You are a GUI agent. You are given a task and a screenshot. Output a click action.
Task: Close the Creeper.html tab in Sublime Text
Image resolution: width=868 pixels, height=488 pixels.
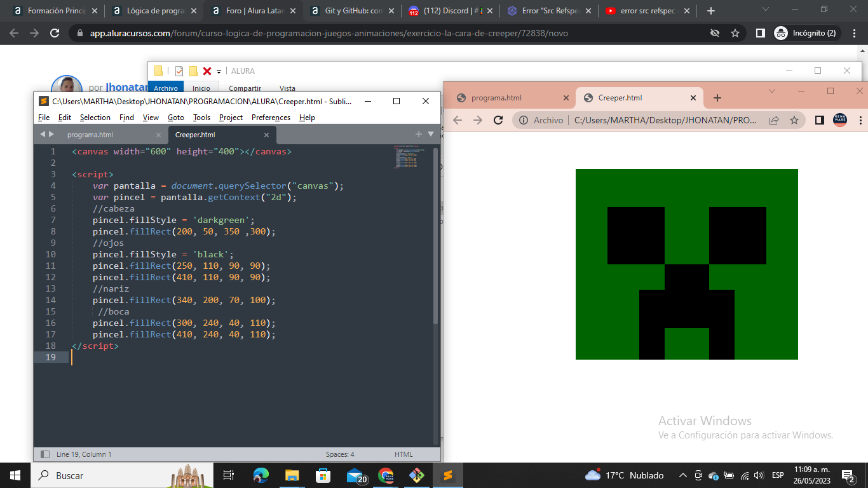(x=266, y=135)
